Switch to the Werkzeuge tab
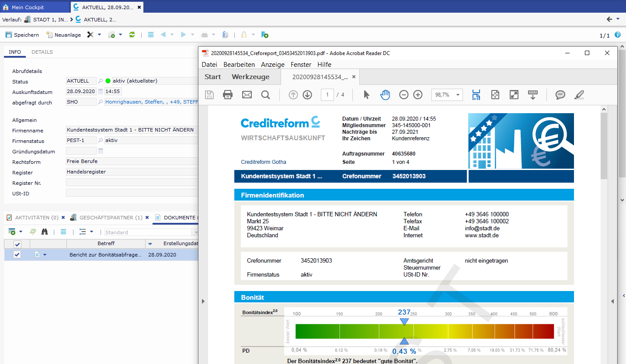 pos(250,77)
